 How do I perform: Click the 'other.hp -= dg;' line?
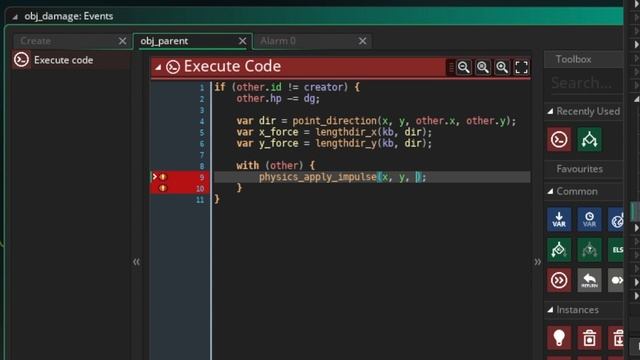278,98
